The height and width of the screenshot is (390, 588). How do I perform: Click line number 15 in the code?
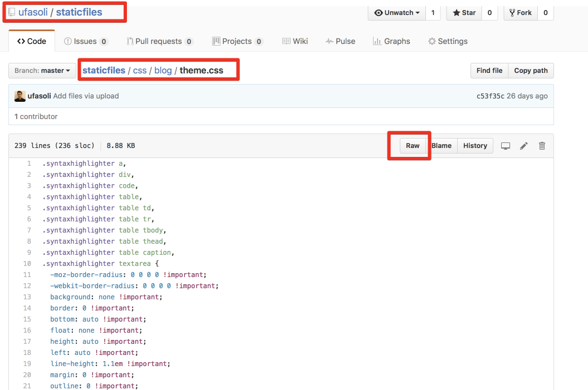point(27,319)
